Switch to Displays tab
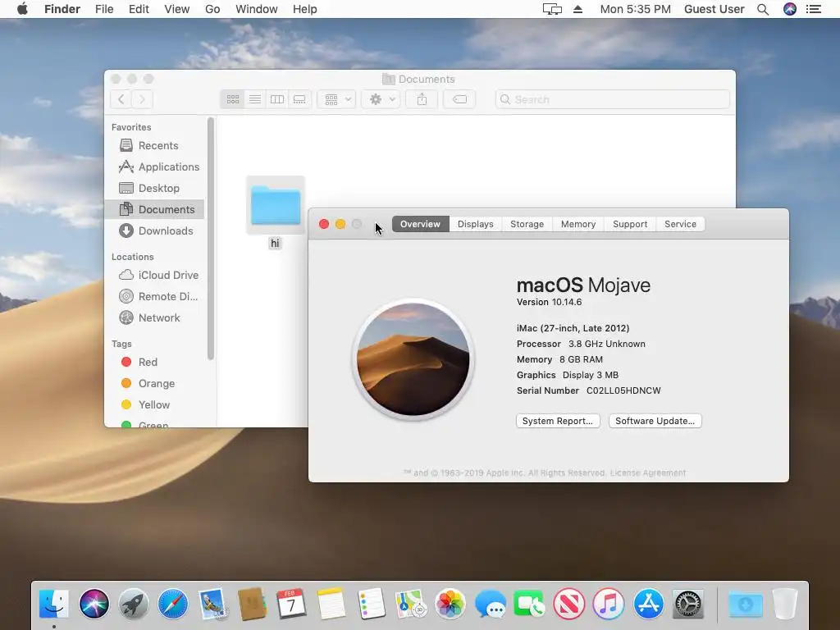This screenshot has height=630, width=840. click(475, 225)
